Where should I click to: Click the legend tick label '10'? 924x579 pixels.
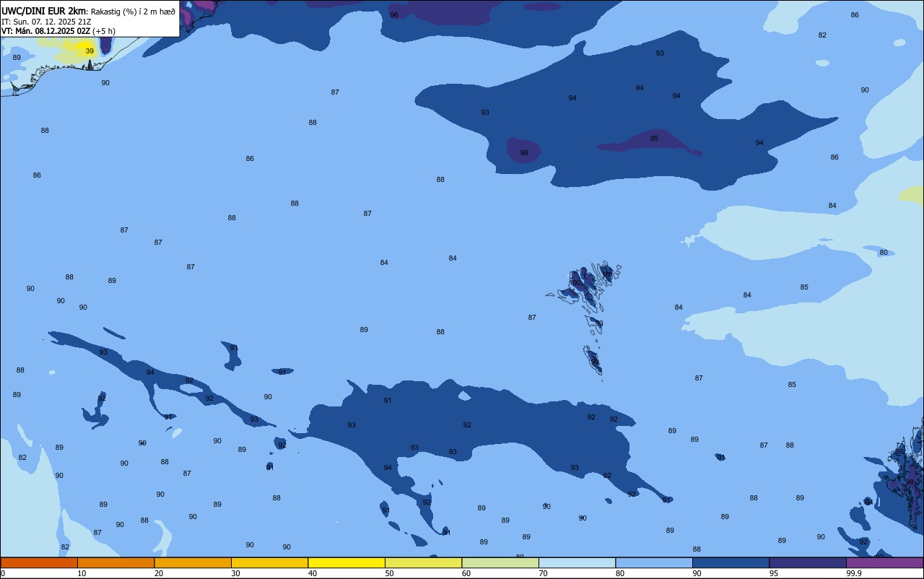click(x=82, y=573)
